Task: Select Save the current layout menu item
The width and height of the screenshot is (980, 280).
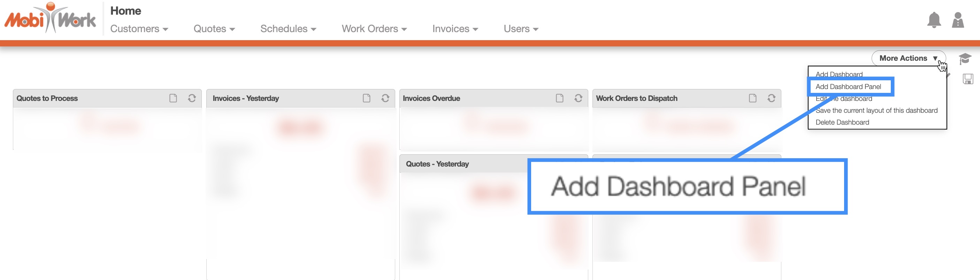Action: point(876,110)
